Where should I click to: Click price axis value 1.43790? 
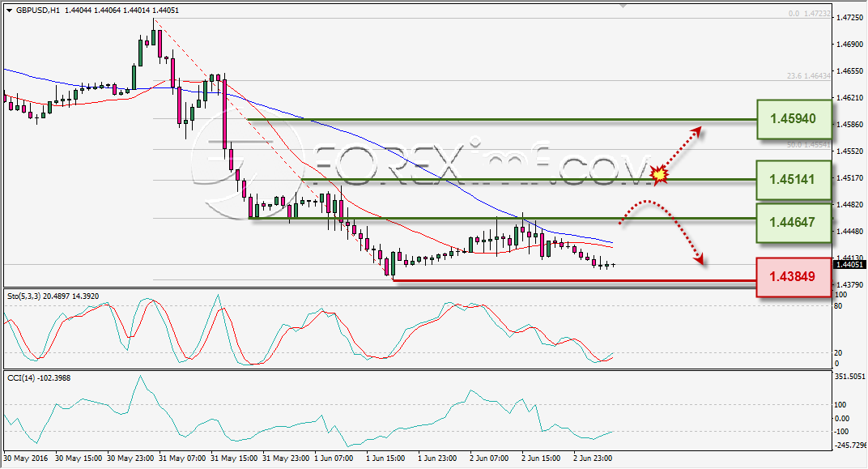pyautogui.click(x=849, y=284)
